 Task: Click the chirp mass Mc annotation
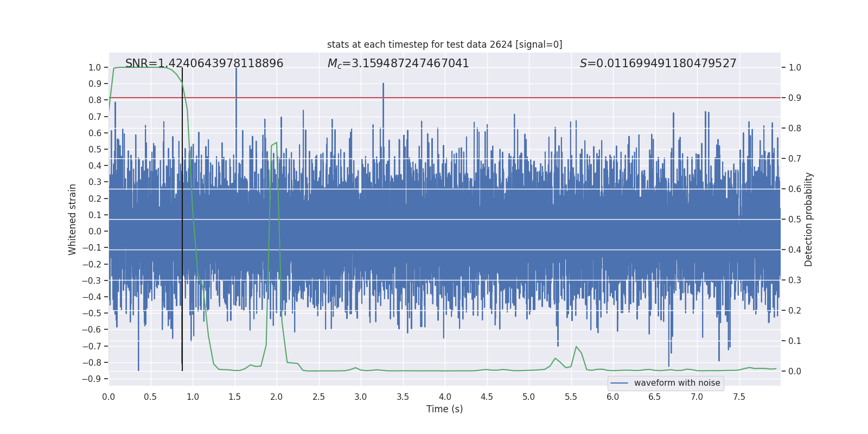(398, 63)
